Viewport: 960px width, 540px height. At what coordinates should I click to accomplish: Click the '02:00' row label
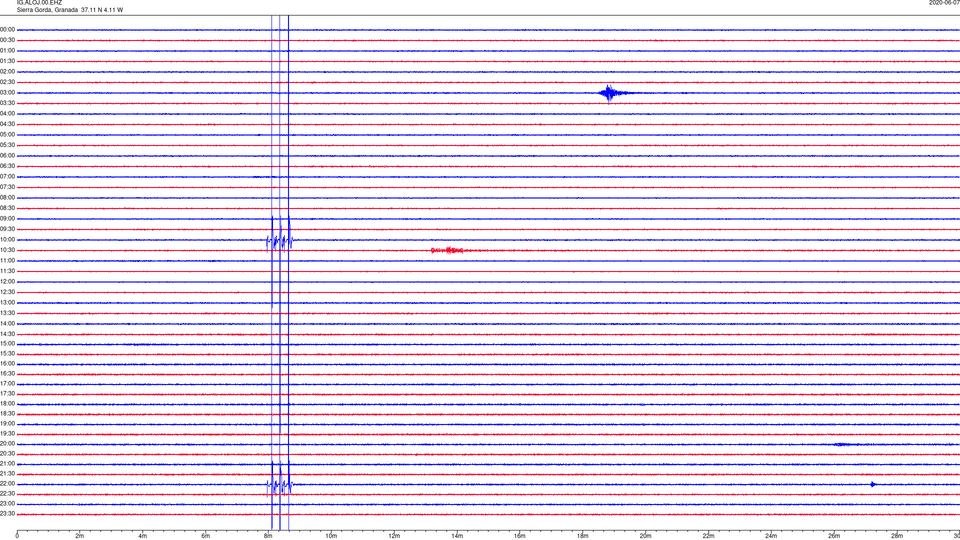click(8, 72)
